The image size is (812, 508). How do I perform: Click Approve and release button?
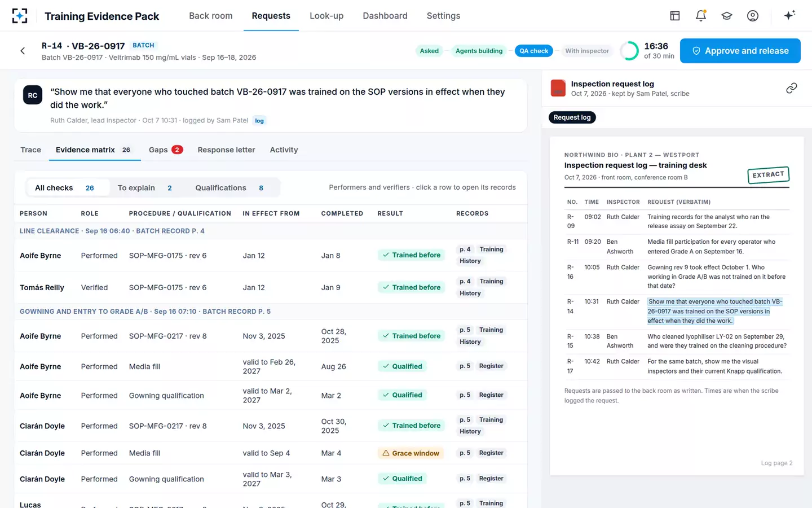point(740,51)
